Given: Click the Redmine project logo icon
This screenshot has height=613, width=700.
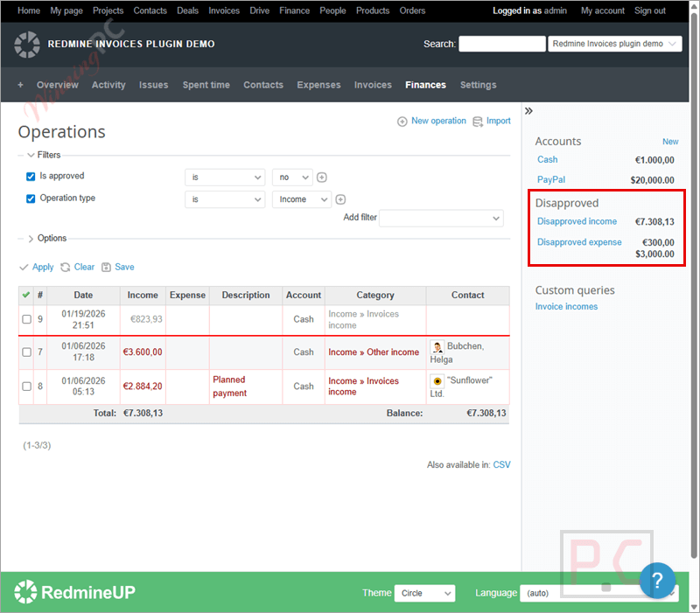Looking at the screenshot, I should pos(27,45).
